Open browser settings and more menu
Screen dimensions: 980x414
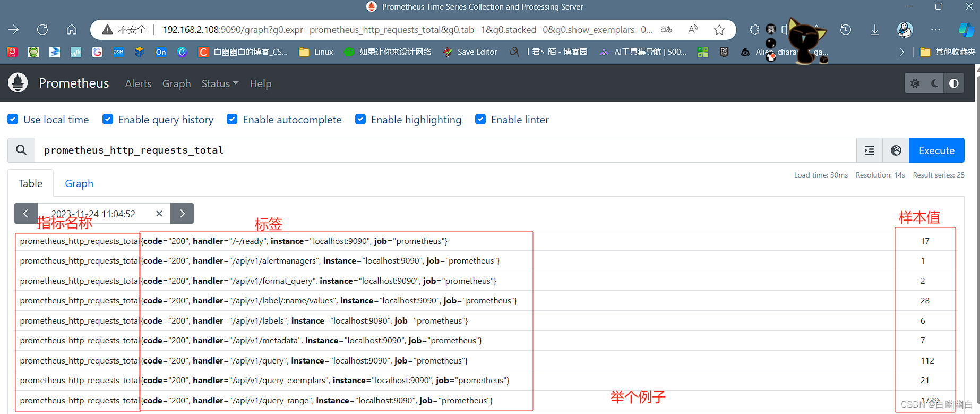click(x=935, y=30)
